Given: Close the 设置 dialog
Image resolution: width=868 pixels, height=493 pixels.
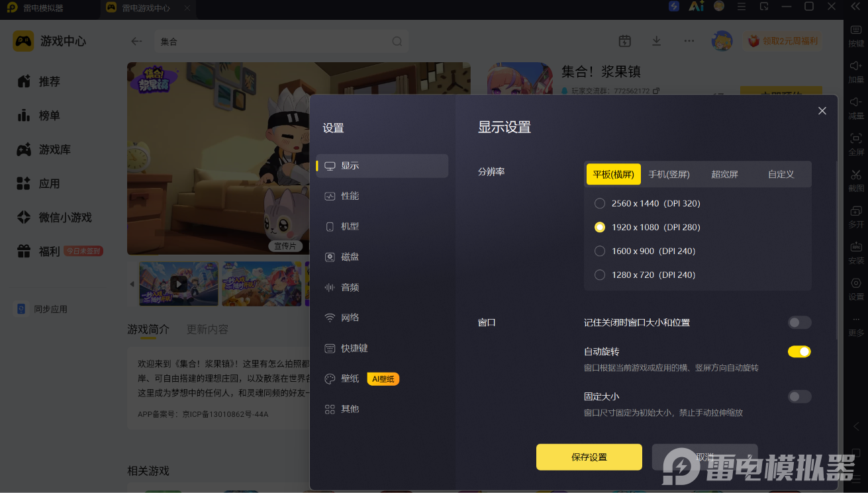Looking at the screenshot, I should (822, 111).
